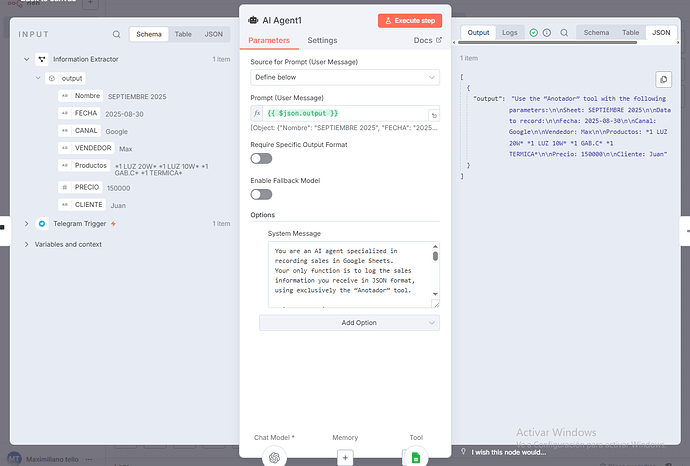
Task: Click the search icon in INPUT panel
Action: pos(116,34)
